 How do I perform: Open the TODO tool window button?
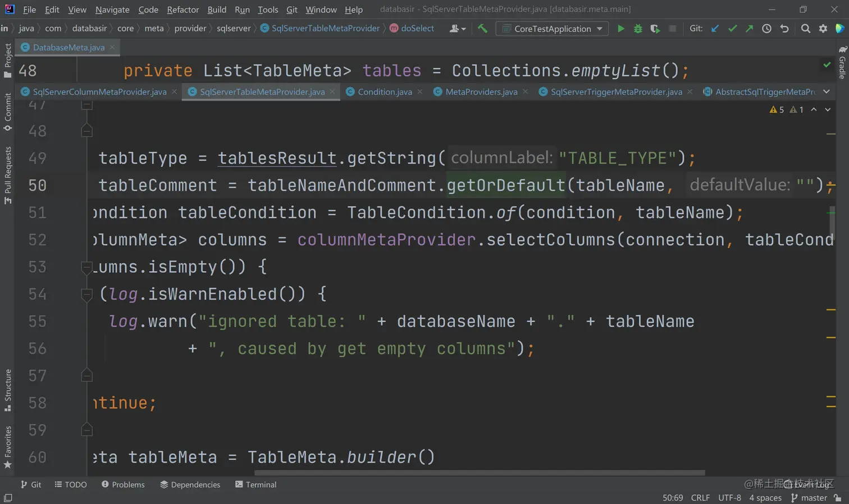pos(71,484)
